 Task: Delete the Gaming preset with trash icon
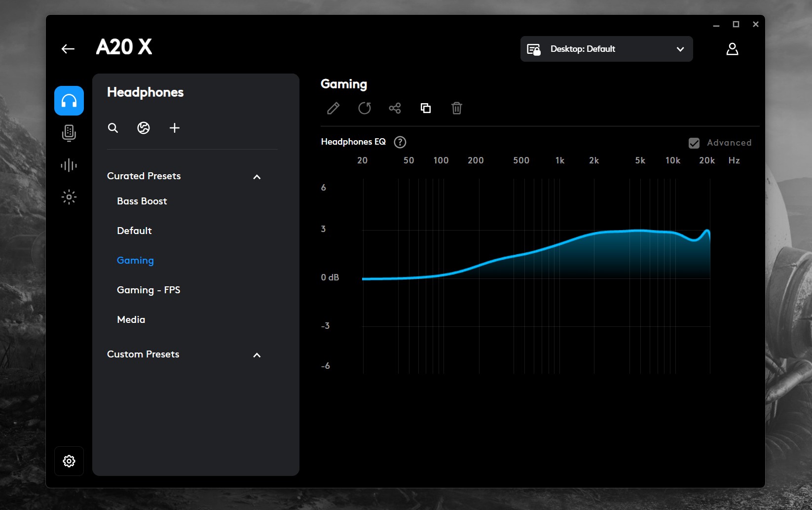point(457,108)
